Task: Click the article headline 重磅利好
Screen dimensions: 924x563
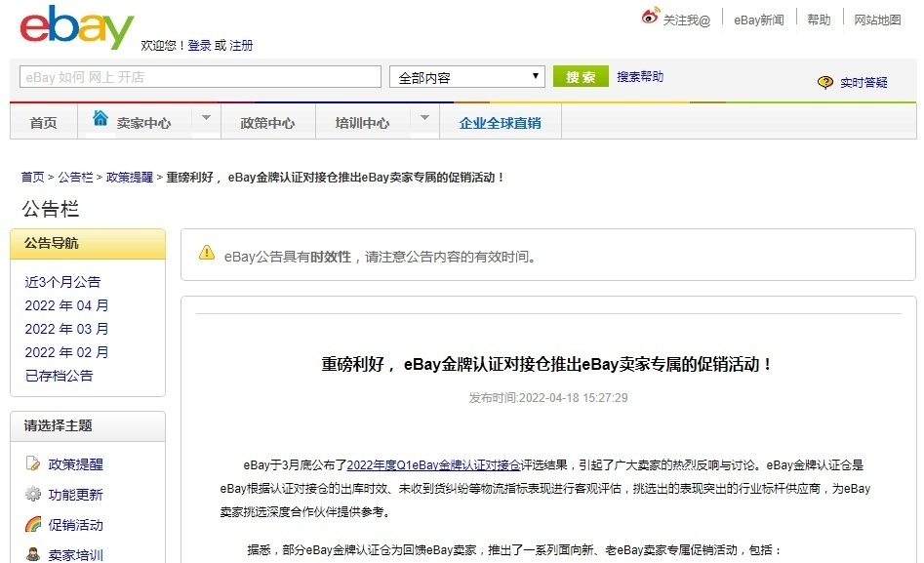Action: coord(548,364)
